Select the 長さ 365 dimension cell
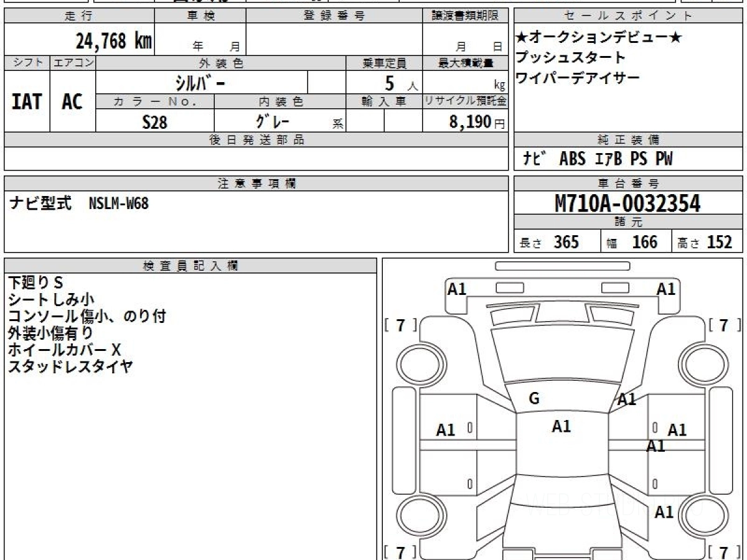The height and width of the screenshot is (560, 747). (557, 241)
